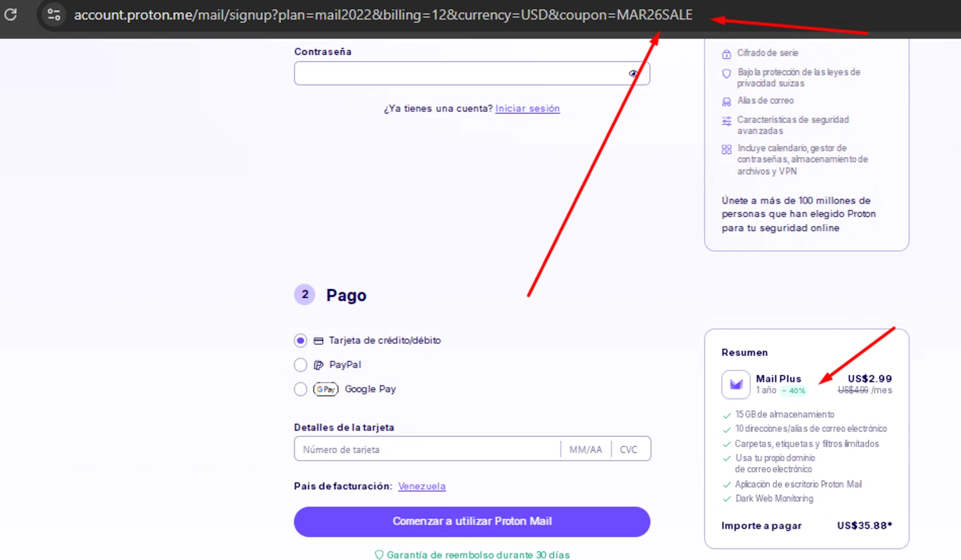Click the US$35.88 total amount
The height and width of the screenshot is (560, 961).
864,525
